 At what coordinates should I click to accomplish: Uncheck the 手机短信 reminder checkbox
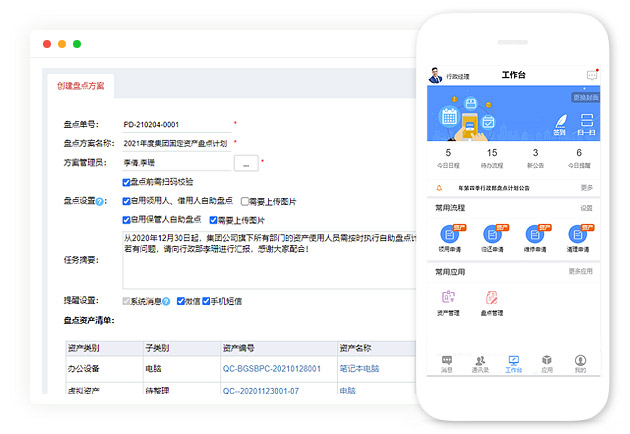[x=206, y=301]
